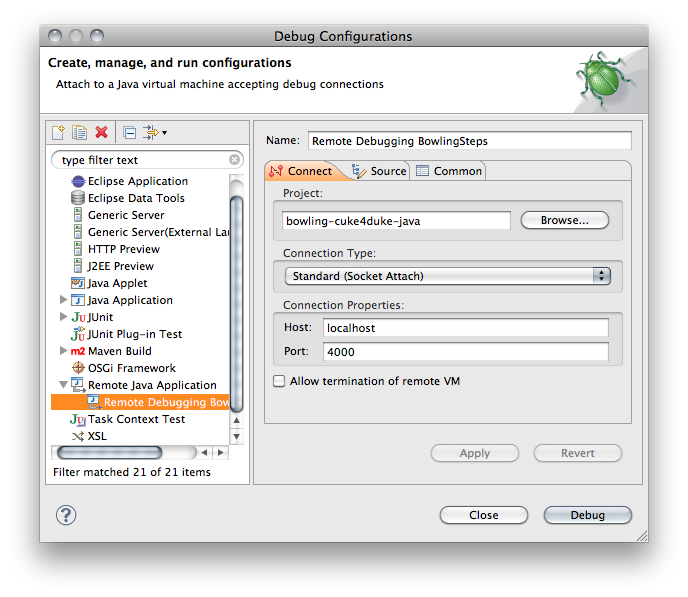688x597 pixels.
Task: Switch to the Source tab
Action: point(380,171)
